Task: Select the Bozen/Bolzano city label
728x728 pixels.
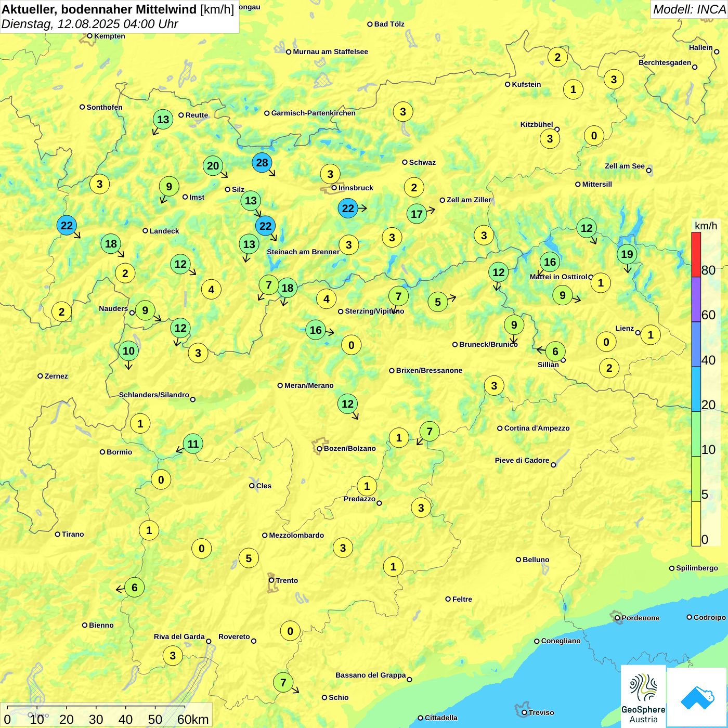Action: (x=349, y=448)
